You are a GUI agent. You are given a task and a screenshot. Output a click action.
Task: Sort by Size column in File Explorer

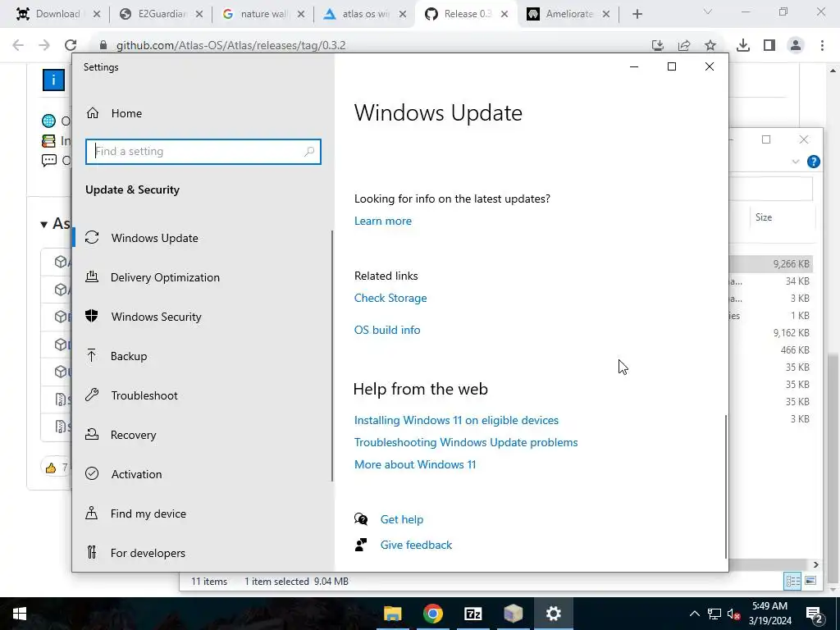764,217
